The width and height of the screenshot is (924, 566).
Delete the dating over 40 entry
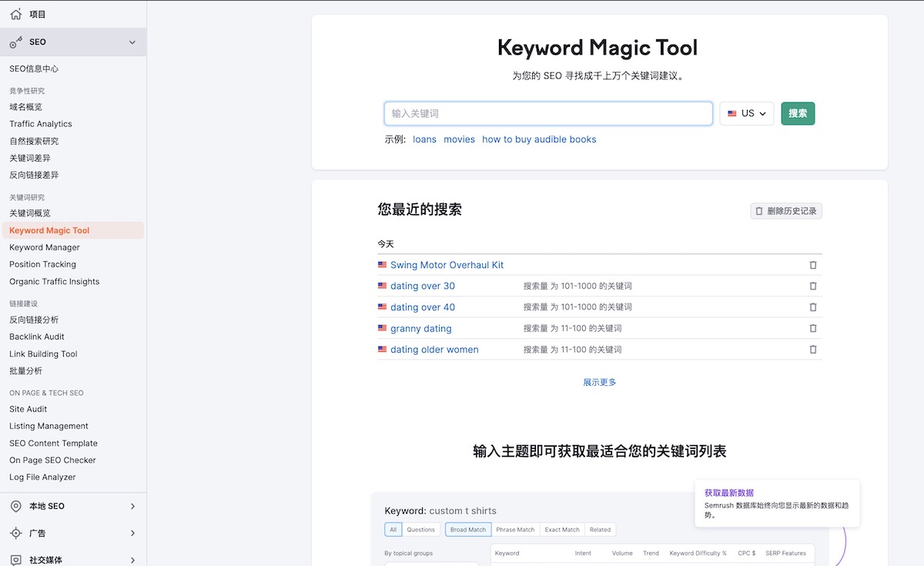click(x=813, y=307)
